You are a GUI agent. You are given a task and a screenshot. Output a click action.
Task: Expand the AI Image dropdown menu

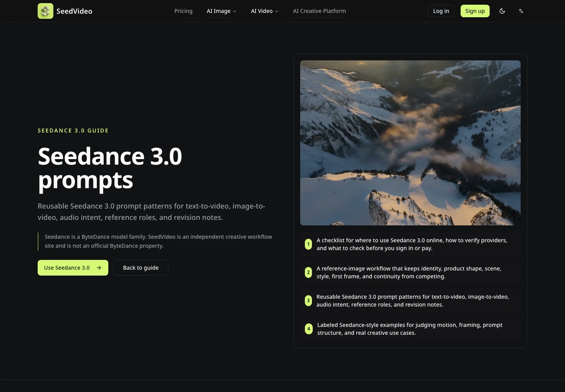(x=222, y=11)
